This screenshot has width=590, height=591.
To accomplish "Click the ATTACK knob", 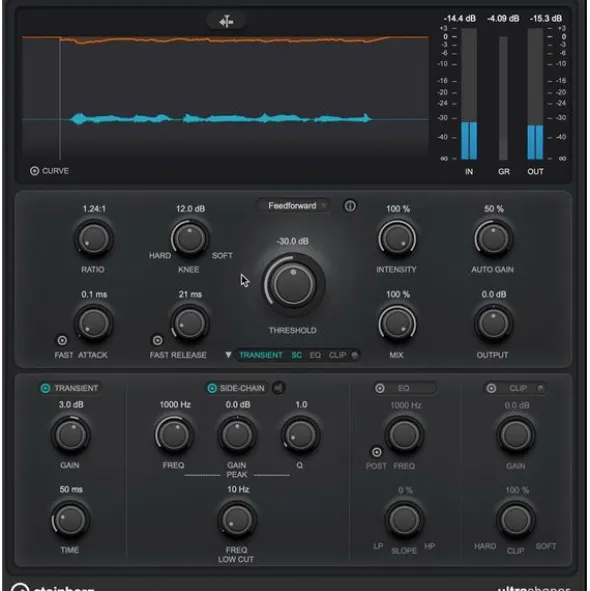I will 93,323.
